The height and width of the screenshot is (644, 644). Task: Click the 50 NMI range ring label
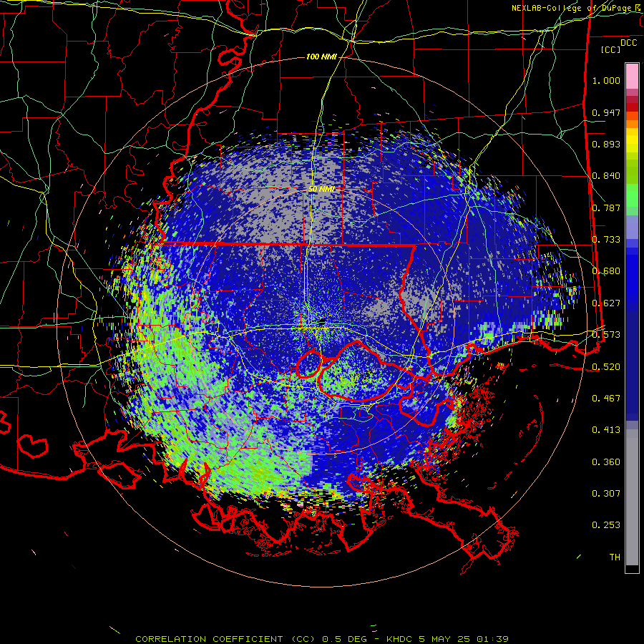pos(321,189)
